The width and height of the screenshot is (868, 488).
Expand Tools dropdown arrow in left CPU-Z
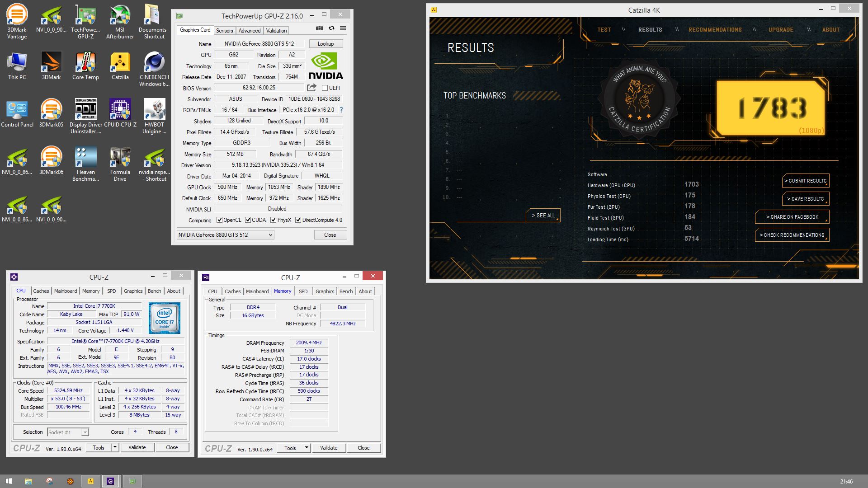[115, 447]
